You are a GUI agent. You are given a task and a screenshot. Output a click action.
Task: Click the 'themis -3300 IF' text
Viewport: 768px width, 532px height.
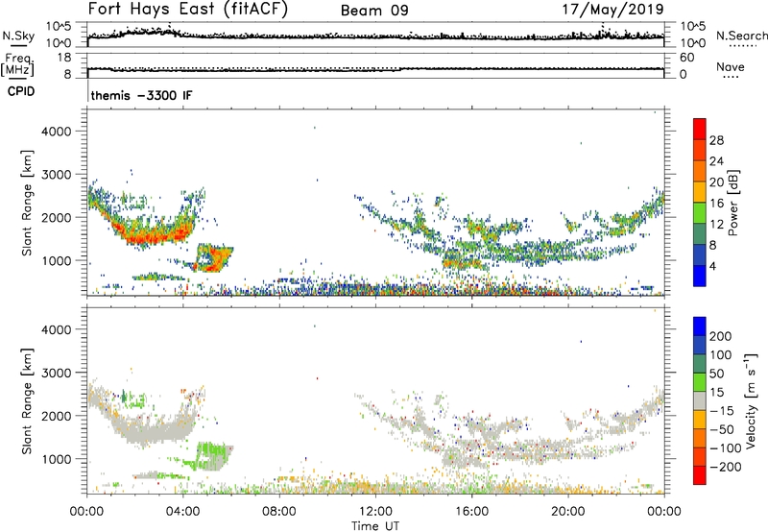click(141, 95)
